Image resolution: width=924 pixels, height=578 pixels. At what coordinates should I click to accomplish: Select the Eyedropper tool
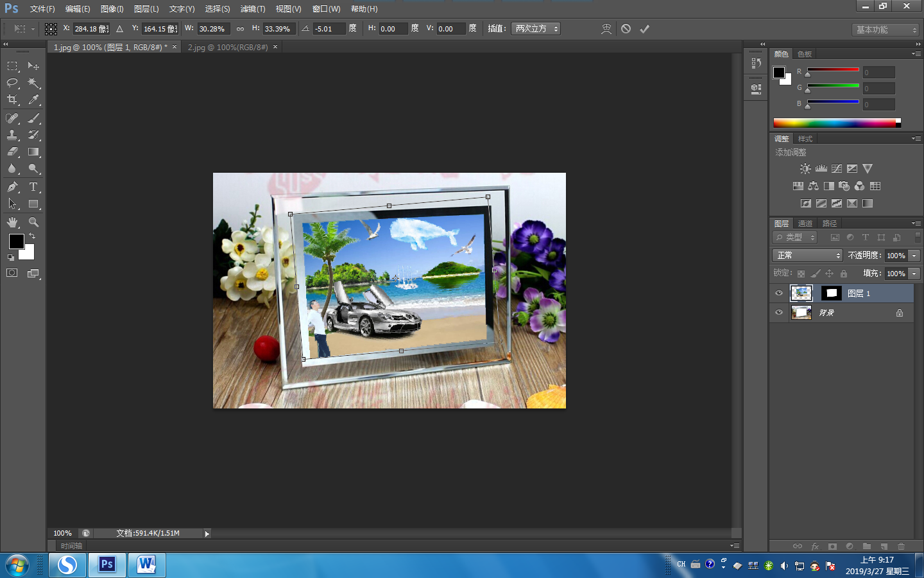click(33, 100)
